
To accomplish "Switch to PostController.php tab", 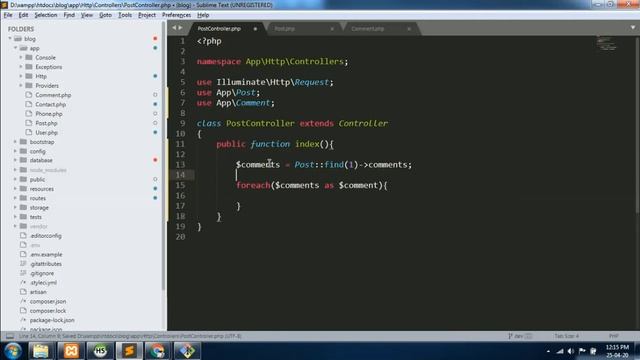I will (219, 29).
